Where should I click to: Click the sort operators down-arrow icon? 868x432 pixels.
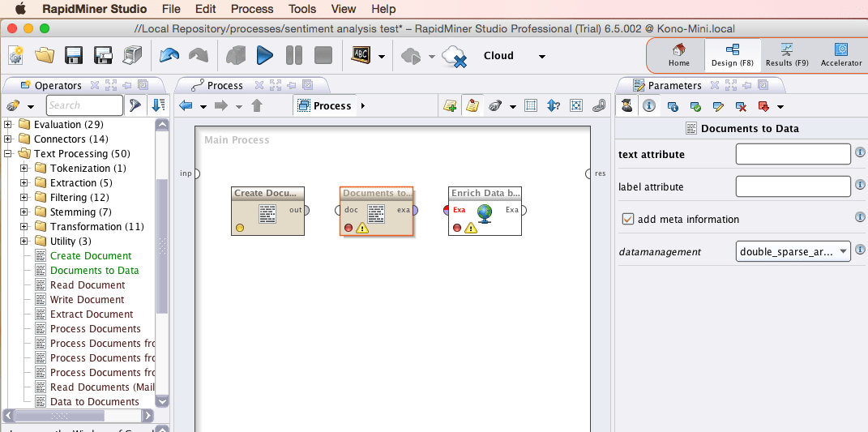159,105
